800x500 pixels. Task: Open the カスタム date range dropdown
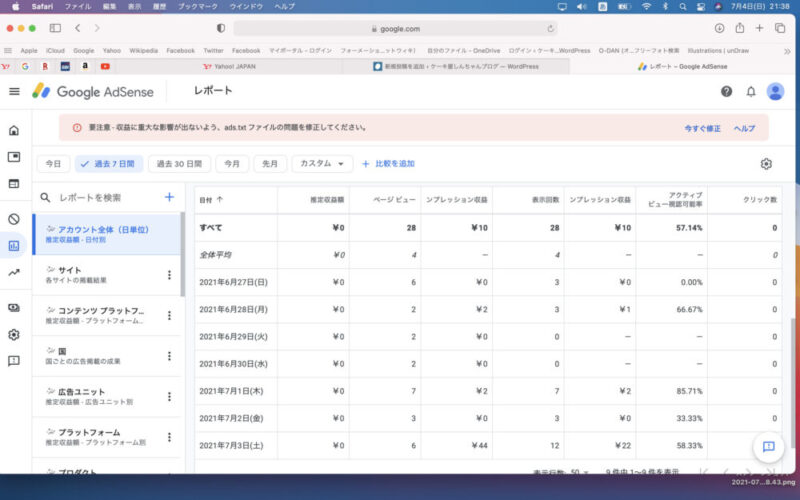322,164
